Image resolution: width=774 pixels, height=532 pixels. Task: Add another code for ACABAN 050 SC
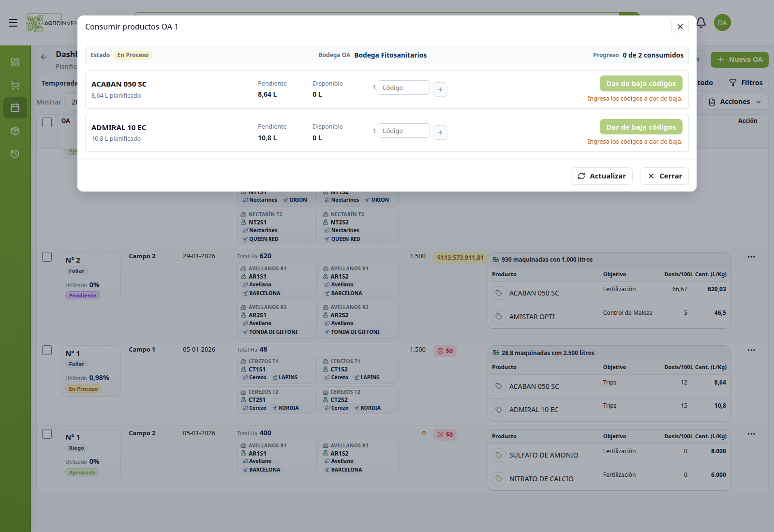click(x=440, y=89)
